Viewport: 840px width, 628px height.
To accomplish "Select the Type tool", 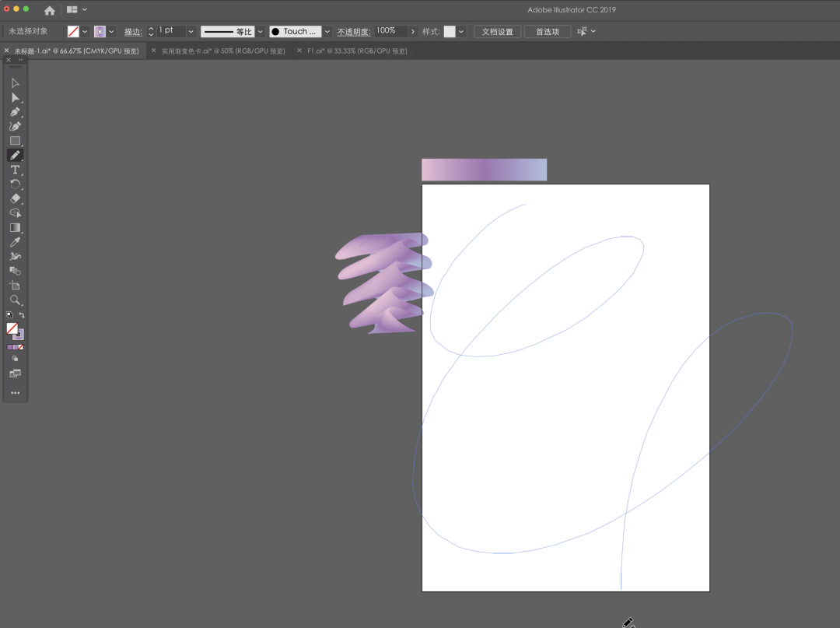I will click(15, 170).
